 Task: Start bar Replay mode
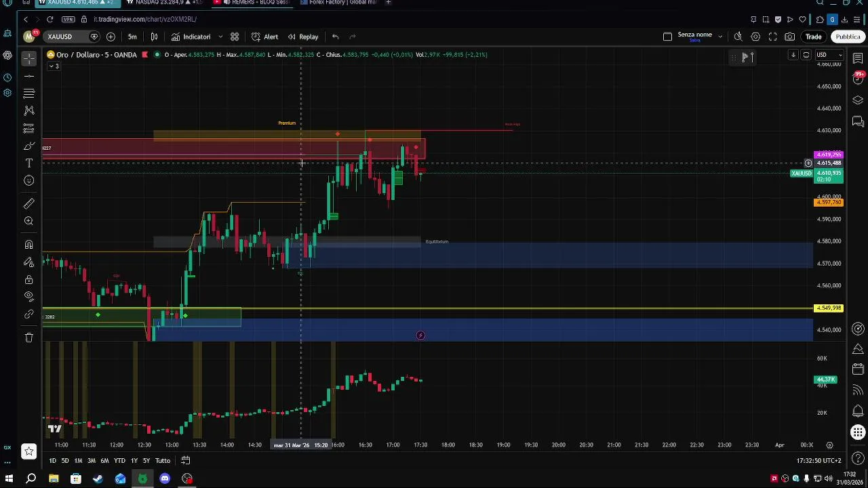302,37
